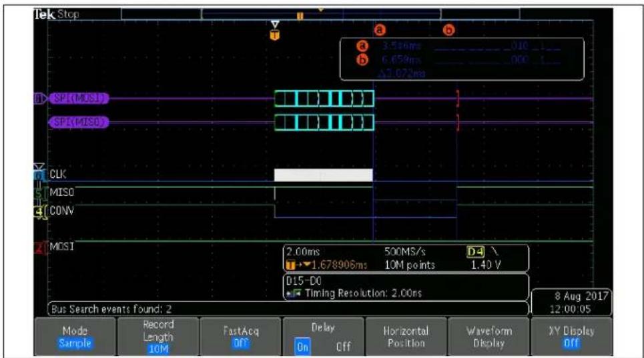Click the red search mark on SPI(MISO) bus
The image size is (644, 358).
458,122
